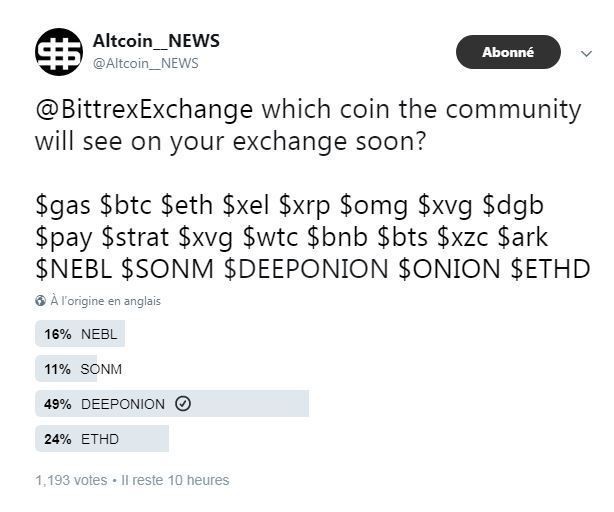This screenshot has width=614, height=512.
Task: Click the Altcoin__NEWS profile avatar
Action: [59, 53]
